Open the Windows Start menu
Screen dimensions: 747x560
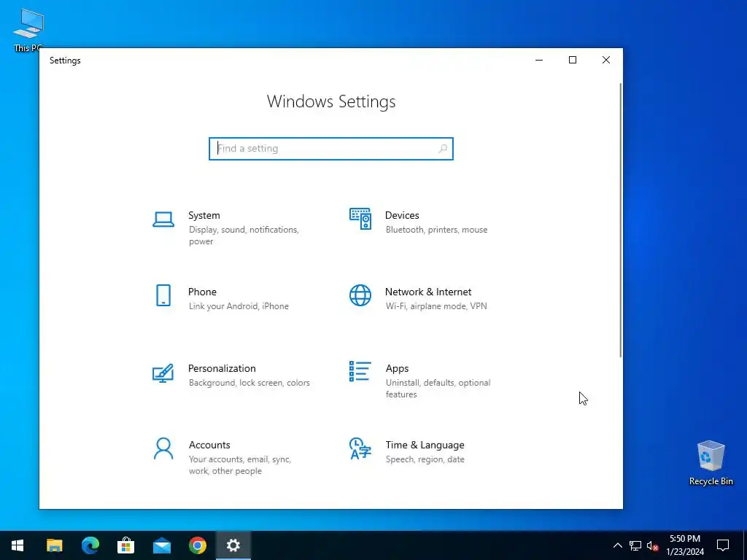(x=18, y=545)
